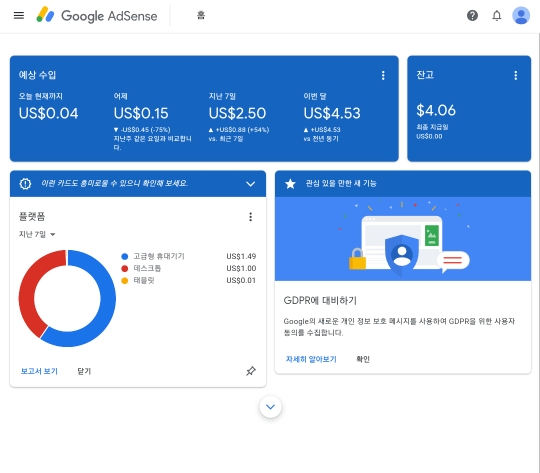Collapse the suggested cards banner chevron
Screen dimensions: 540x473
pyautogui.click(x=250, y=184)
